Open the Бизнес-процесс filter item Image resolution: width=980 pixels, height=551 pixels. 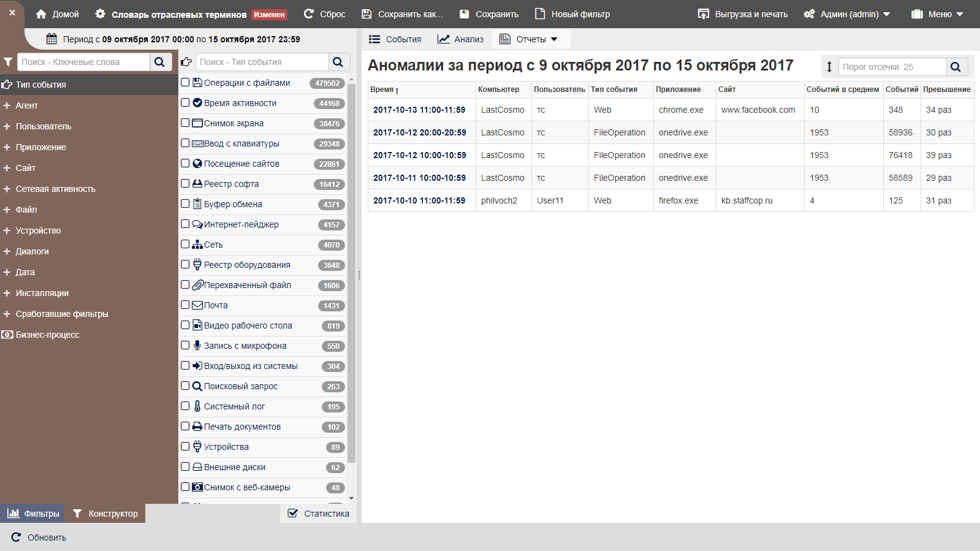pos(89,335)
